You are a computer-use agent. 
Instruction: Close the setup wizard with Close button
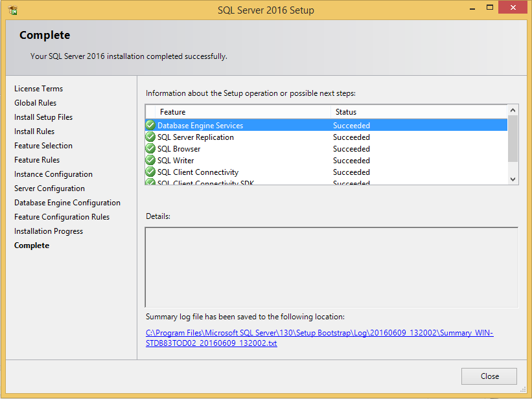point(489,376)
